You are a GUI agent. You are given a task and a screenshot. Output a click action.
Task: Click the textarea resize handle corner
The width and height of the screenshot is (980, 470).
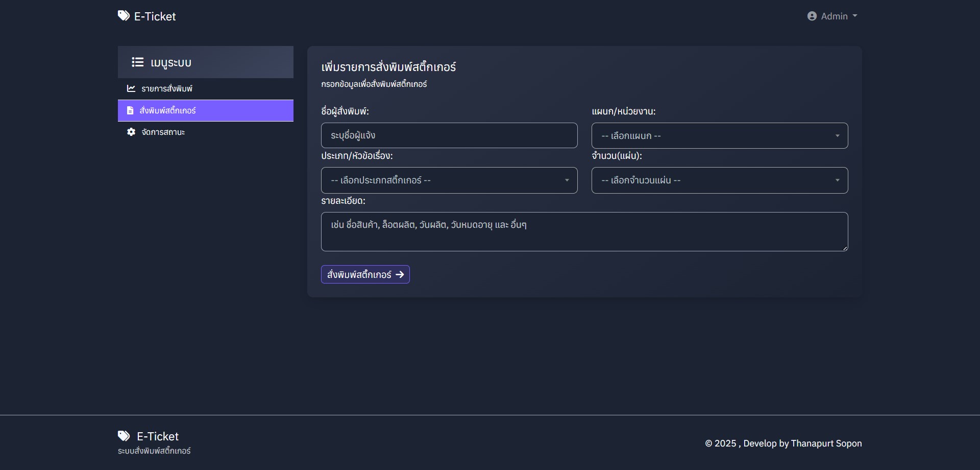click(845, 248)
